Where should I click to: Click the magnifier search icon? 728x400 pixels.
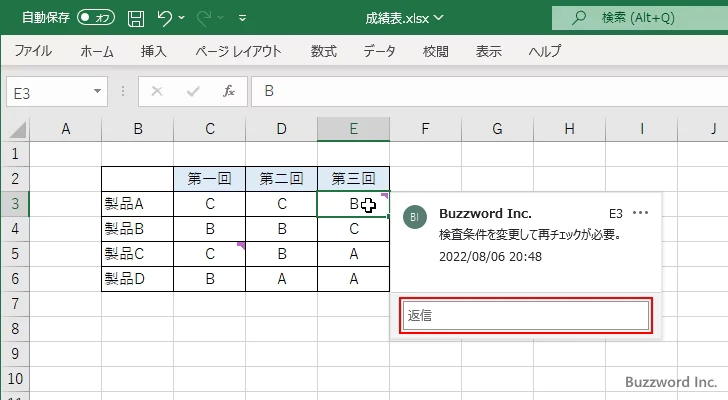click(x=578, y=18)
